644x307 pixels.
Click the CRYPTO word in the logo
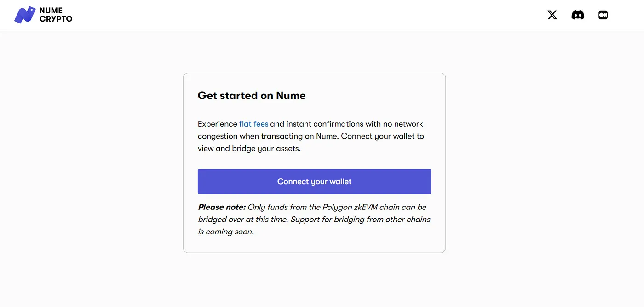point(56,19)
